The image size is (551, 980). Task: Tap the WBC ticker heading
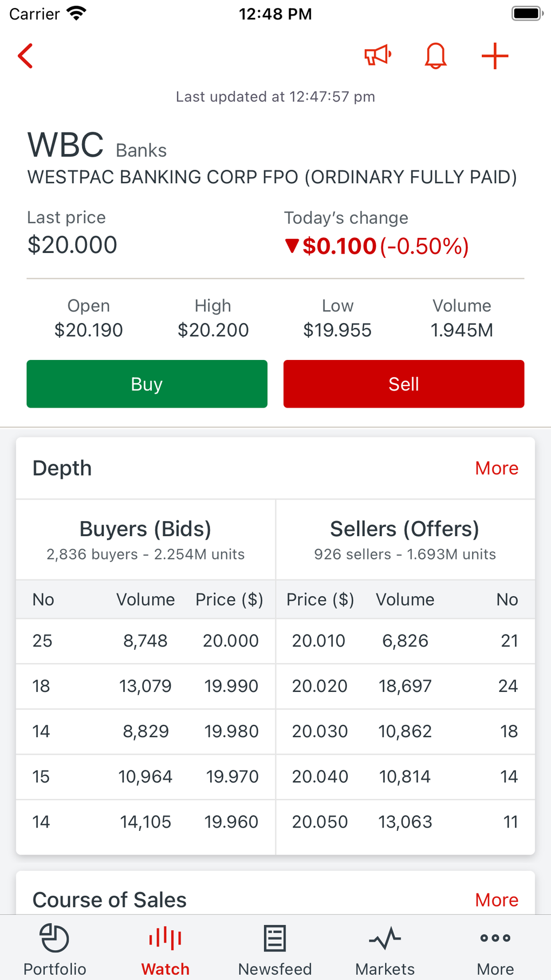(x=65, y=144)
